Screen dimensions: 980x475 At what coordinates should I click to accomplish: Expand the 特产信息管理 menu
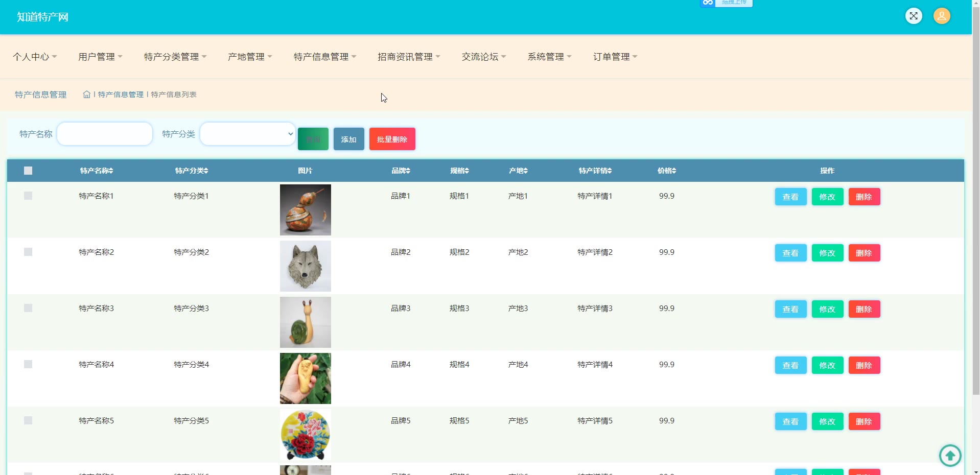pos(325,57)
